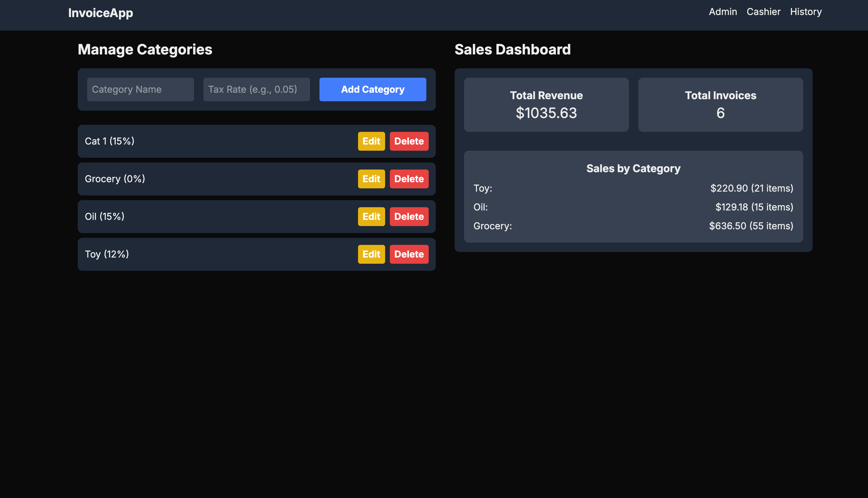Image resolution: width=868 pixels, height=498 pixels.
Task: Open the History nav link
Action: [x=806, y=12]
